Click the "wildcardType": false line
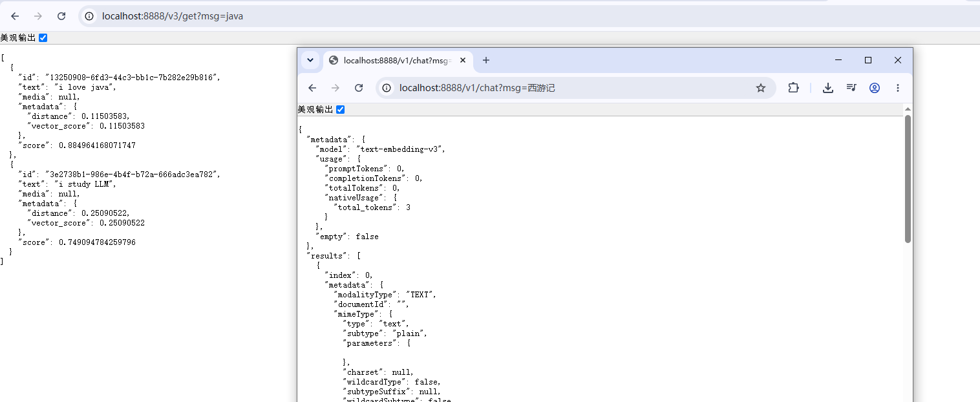Image resolution: width=980 pixels, height=402 pixels. click(392, 382)
